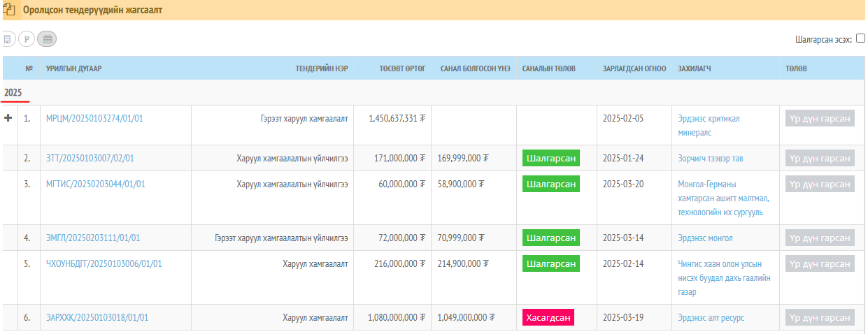Click Үр дүн гарсан button for ЭМГЛ tender
Image resolution: width=868 pixels, height=334 pixels.
point(820,238)
